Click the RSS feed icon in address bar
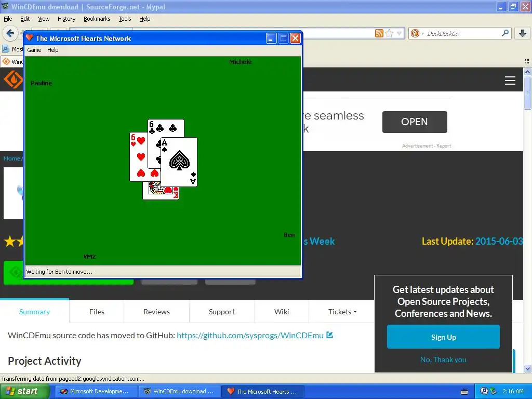The width and height of the screenshot is (532, 399). click(379, 33)
